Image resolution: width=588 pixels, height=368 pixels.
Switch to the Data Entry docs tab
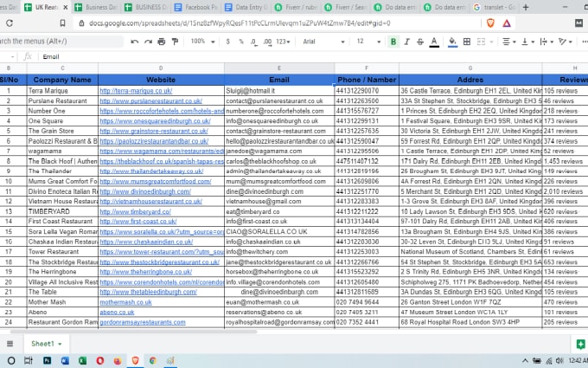click(x=246, y=7)
